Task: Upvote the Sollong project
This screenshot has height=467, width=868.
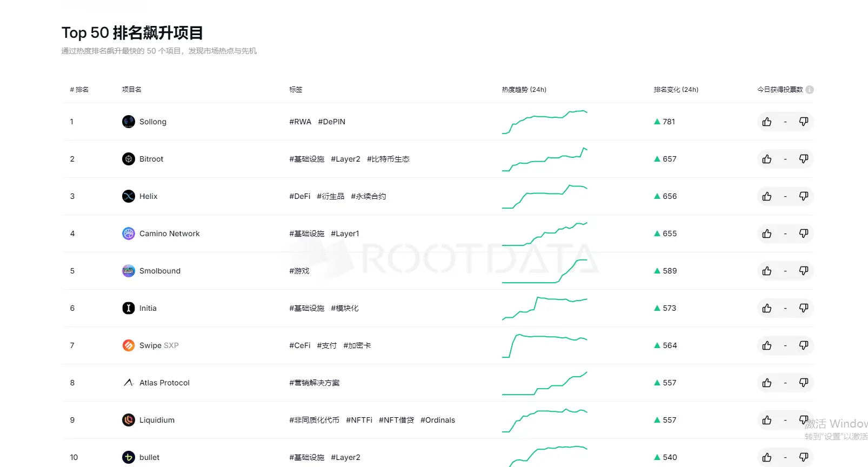Action: (767, 122)
